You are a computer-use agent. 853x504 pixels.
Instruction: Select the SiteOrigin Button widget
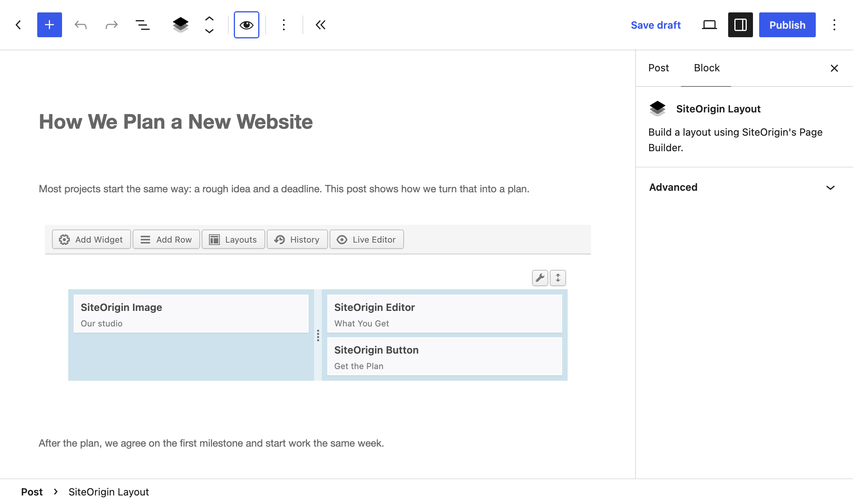pyautogui.click(x=445, y=356)
